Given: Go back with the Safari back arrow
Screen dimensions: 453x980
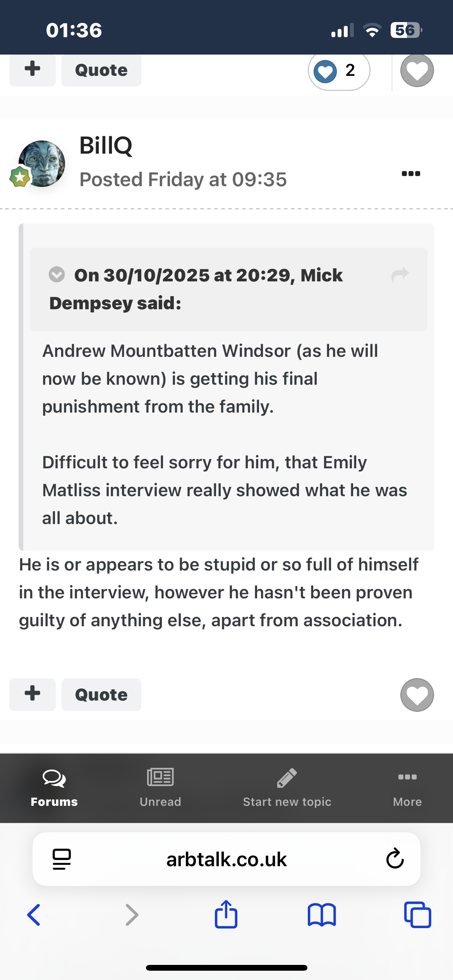Looking at the screenshot, I should coord(34,915).
